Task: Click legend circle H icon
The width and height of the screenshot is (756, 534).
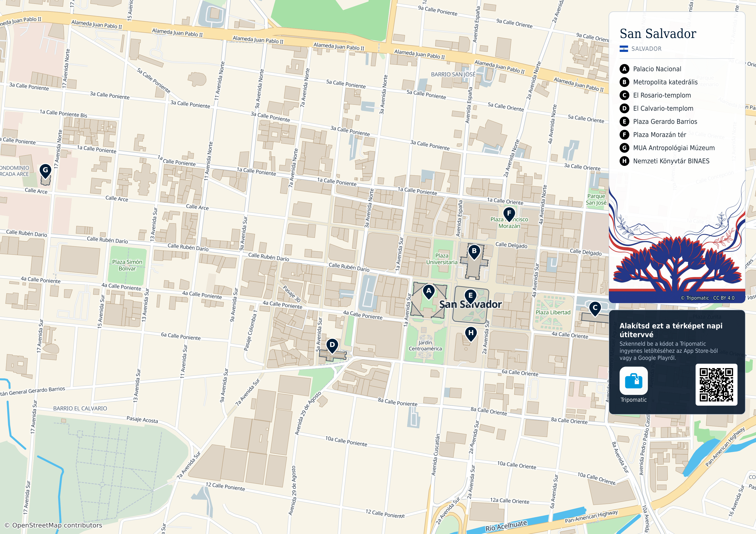Action: click(x=624, y=161)
